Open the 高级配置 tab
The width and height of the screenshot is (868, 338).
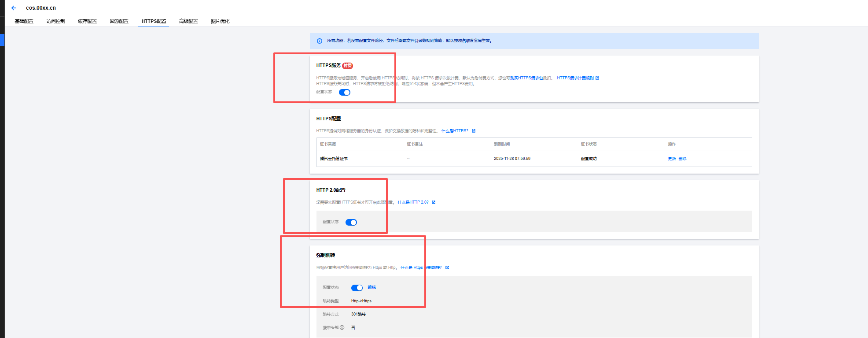[188, 21]
